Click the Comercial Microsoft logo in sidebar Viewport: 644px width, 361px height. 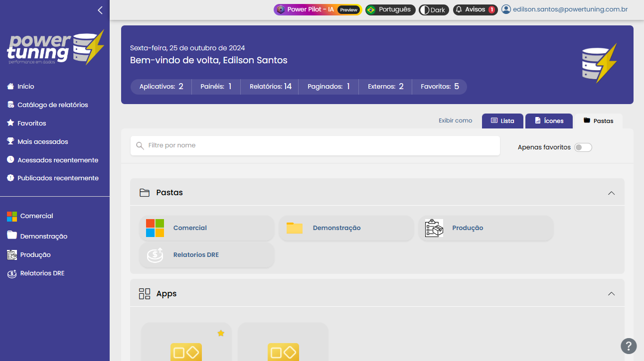tap(12, 216)
